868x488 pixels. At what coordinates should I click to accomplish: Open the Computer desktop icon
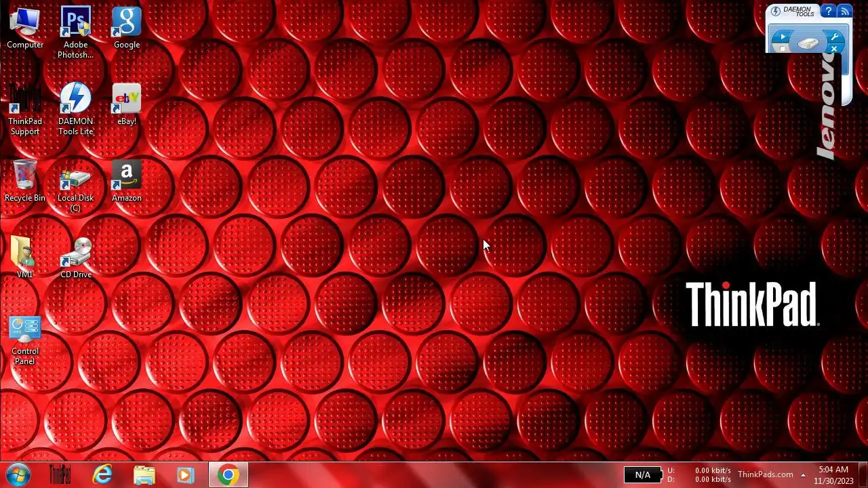25,28
